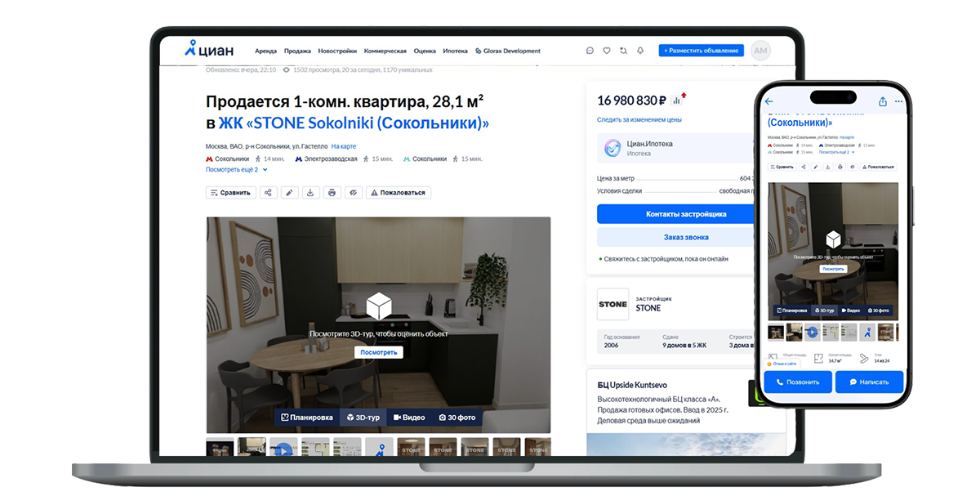The width and height of the screenshot is (980, 496).
Task: Tap Сравнить button on phone screen
Action: click(x=782, y=167)
